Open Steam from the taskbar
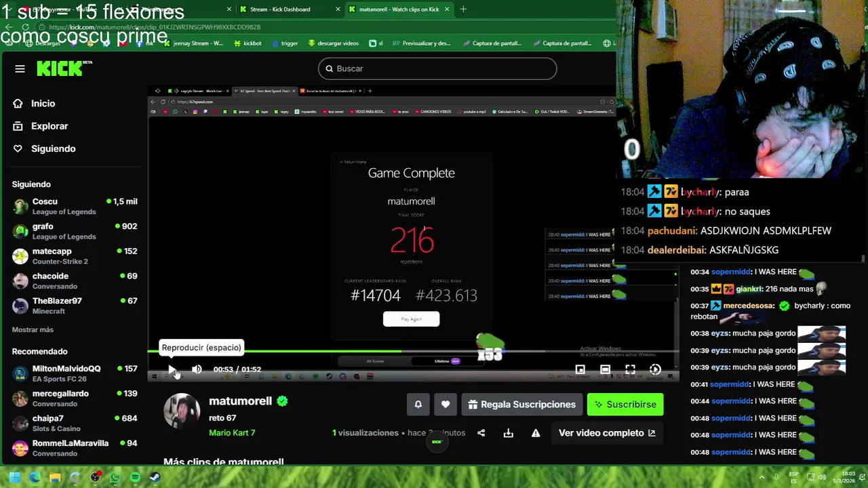868x488 pixels. [155, 477]
